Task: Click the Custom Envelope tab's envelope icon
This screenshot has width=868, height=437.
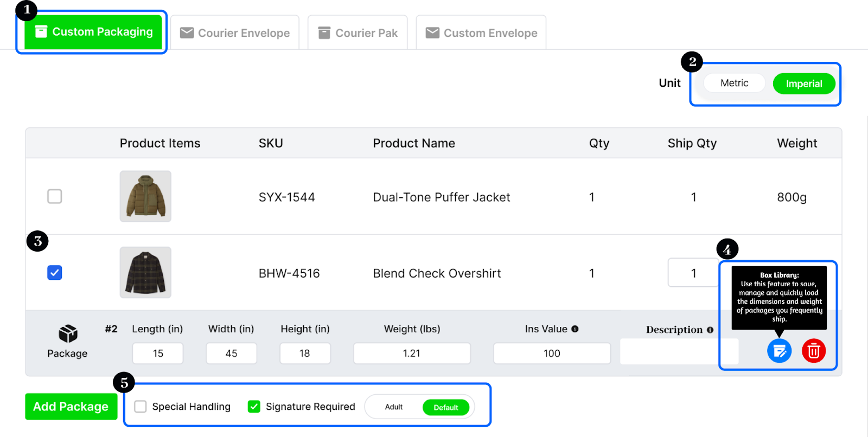Action: pos(432,33)
